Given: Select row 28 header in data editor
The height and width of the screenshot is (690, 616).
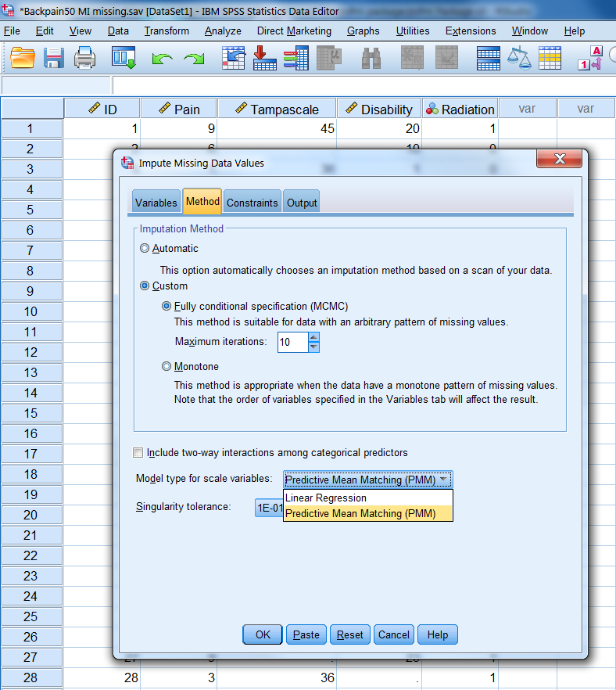Looking at the screenshot, I should point(31,677).
